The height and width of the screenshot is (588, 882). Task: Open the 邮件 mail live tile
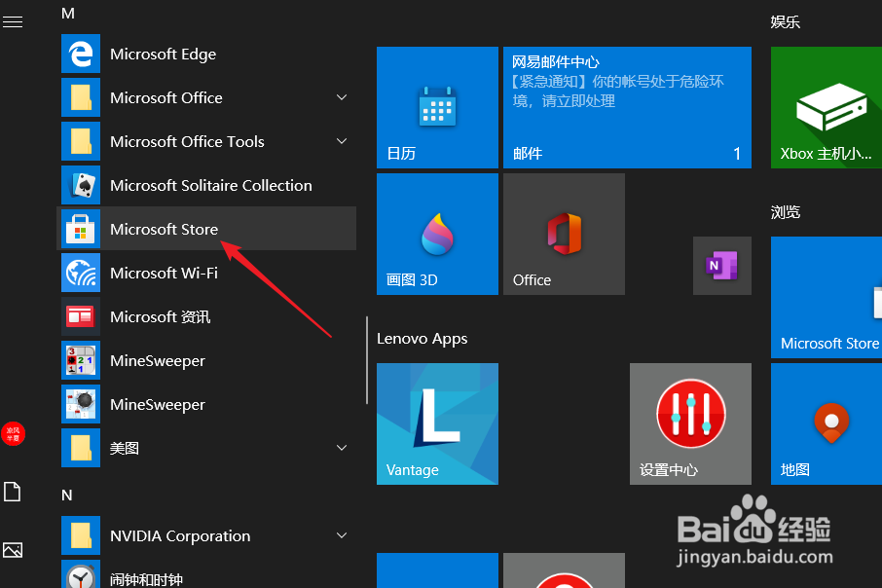point(627,107)
